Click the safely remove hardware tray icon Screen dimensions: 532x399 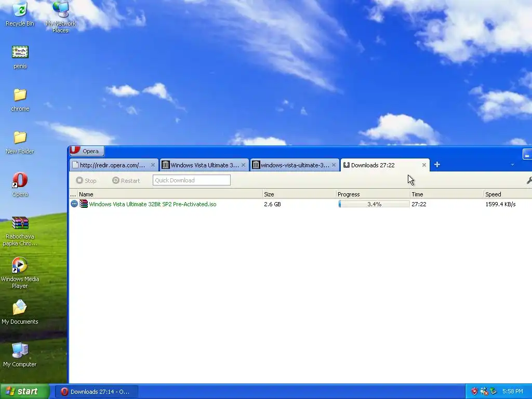coord(494,392)
